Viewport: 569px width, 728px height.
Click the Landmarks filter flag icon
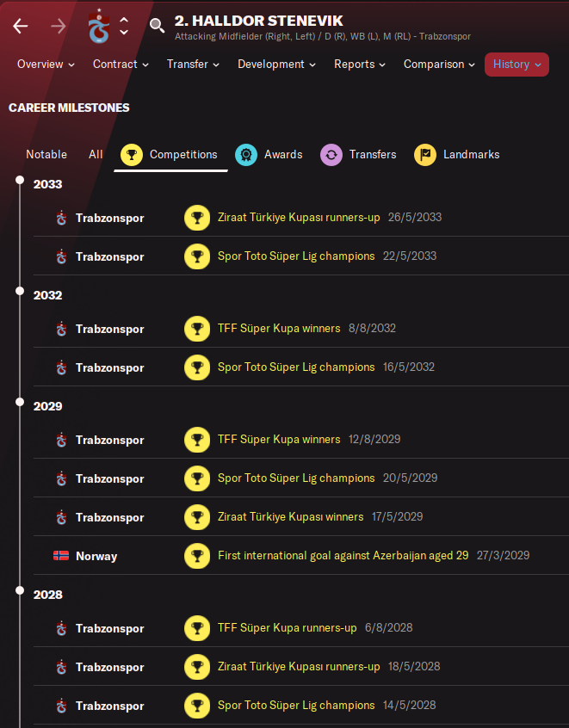(425, 155)
